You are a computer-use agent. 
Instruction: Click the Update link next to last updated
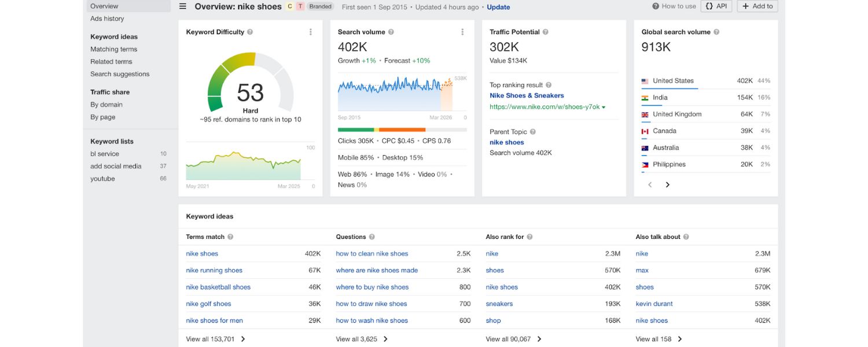tap(498, 6)
